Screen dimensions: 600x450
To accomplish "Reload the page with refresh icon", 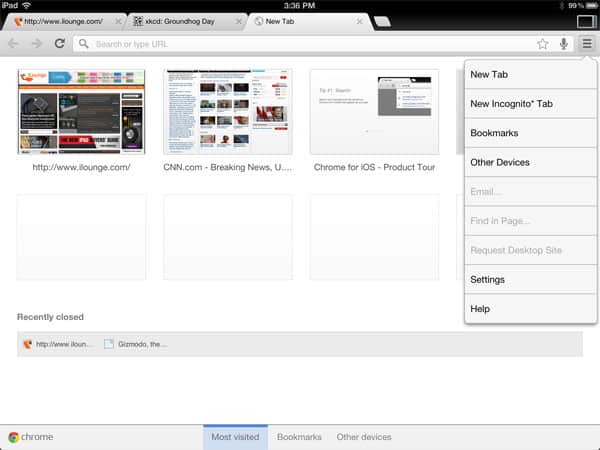I will pos(60,43).
